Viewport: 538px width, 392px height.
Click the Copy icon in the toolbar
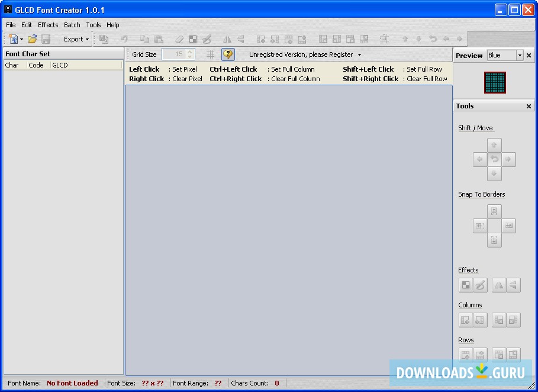(144, 39)
